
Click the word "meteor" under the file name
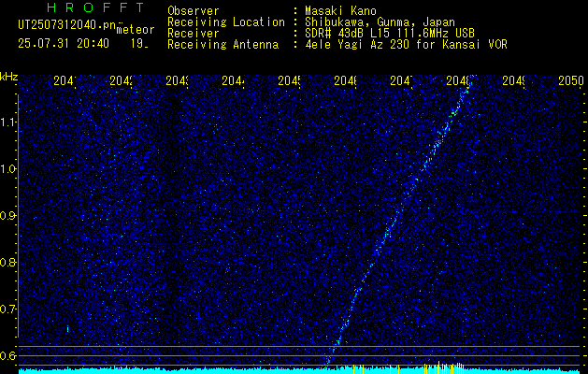pyautogui.click(x=136, y=29)
